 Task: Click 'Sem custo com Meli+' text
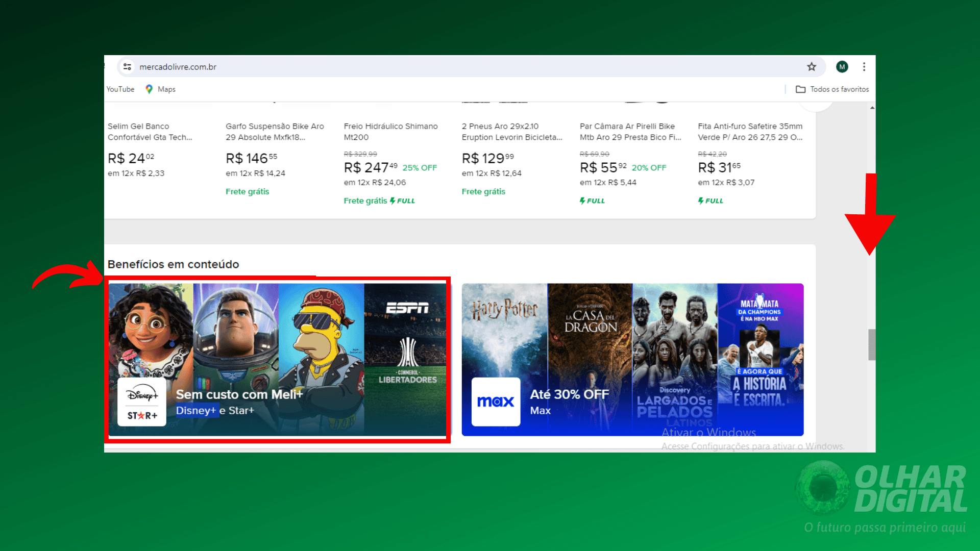coord(239,394)
